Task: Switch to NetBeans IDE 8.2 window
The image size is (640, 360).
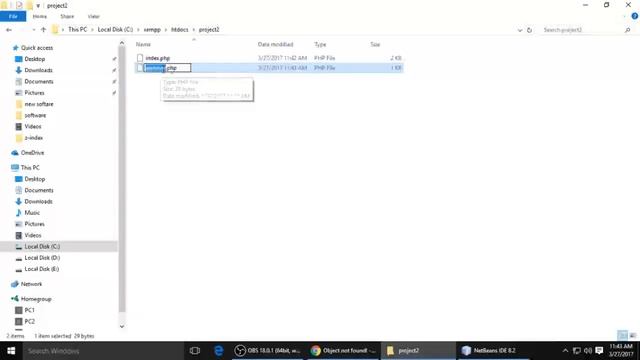Action: (x=493, y=351)
